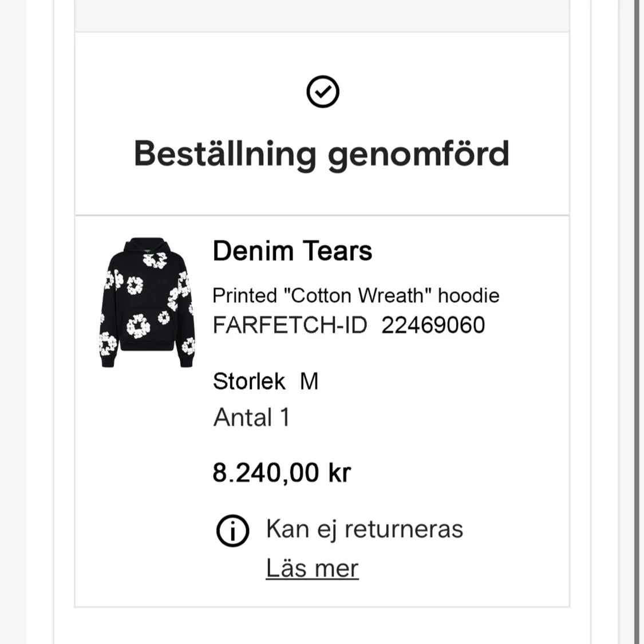Click the cotton wreath print on hoodie pocket
Screen dimensions: 644x644
click(x=138, y=326)
